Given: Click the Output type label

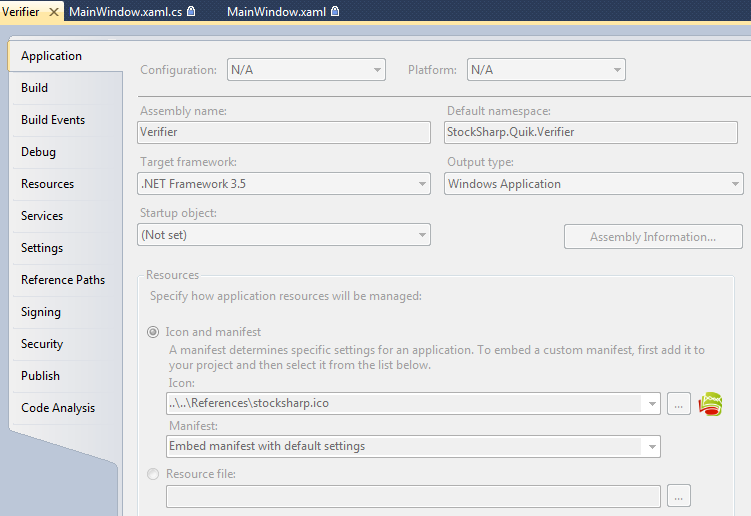Looking at the screenshot, I should tap(480, 162).
